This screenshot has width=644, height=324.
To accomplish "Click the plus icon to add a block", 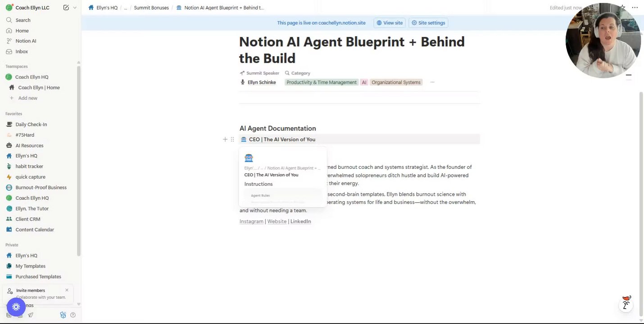I will click(x=225, y=139).
